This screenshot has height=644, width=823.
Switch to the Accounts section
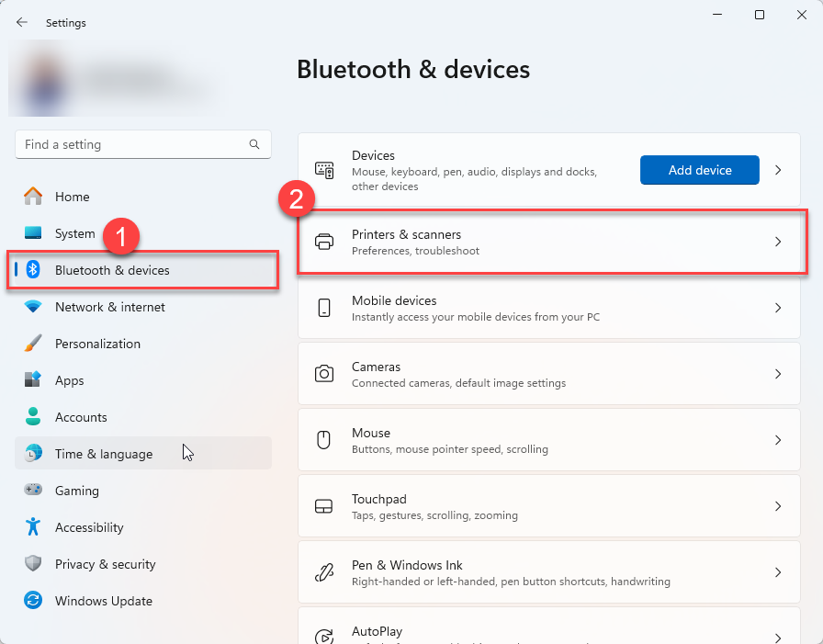pyautogui.click(x=81, y=417)
